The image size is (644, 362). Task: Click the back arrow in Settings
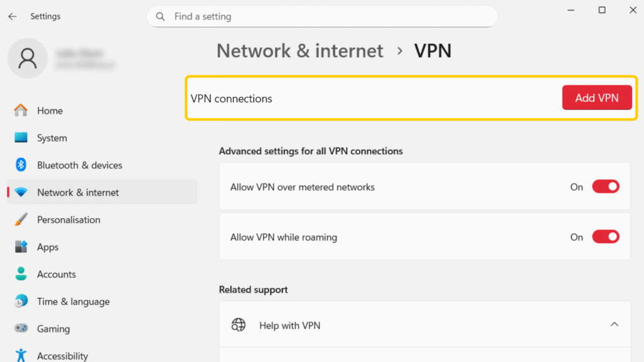(x=13, y=16)
